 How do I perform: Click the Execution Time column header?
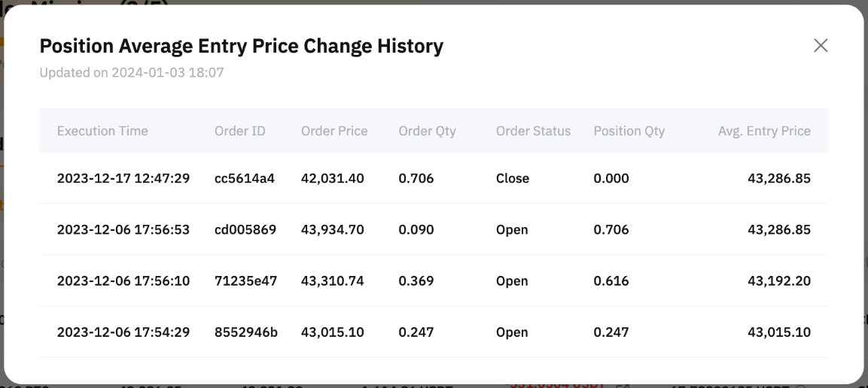click(102, 131)
